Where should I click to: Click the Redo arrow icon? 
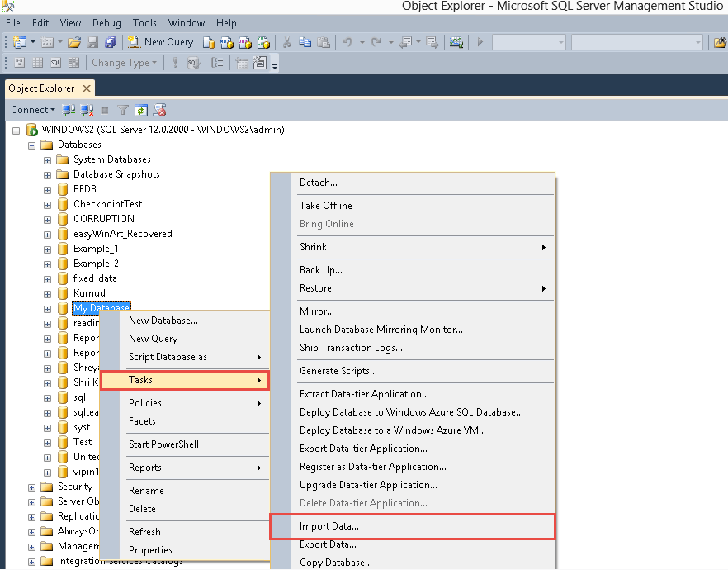(376, 42)
